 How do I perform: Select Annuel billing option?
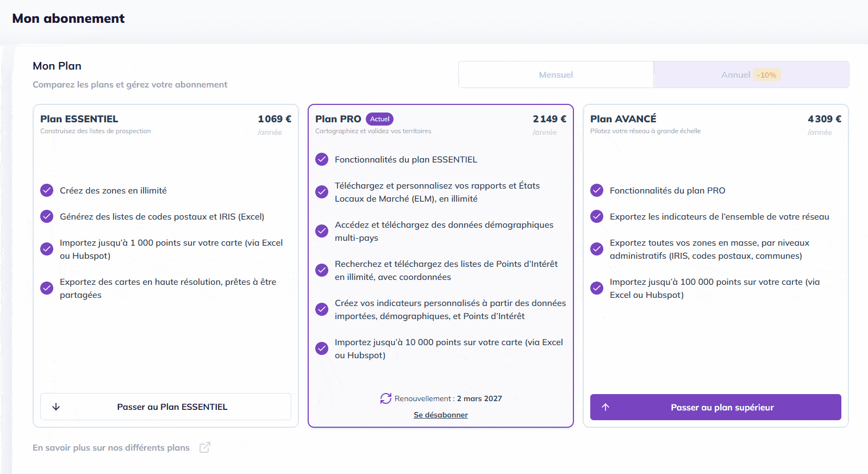point(735,74)
